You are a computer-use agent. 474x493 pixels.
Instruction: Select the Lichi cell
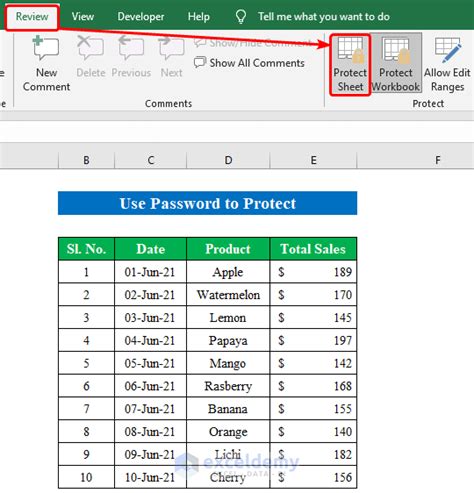228,455
